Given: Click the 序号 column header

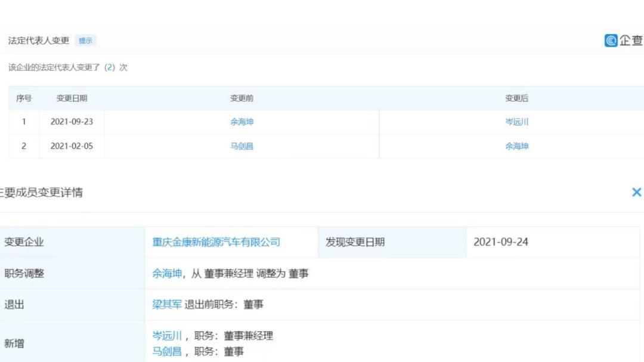Looking at the screenshot, I should pos(24,98).
